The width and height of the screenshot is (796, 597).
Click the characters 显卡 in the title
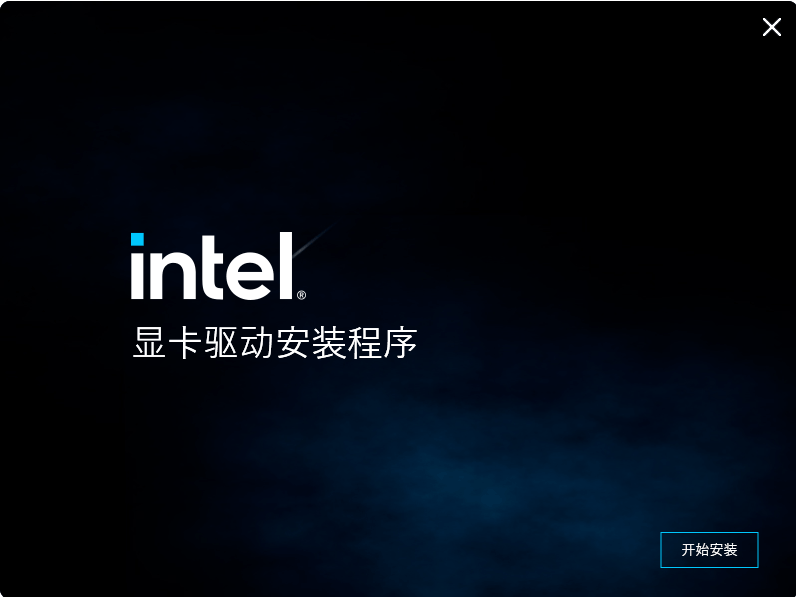click(x=167, y=343)
